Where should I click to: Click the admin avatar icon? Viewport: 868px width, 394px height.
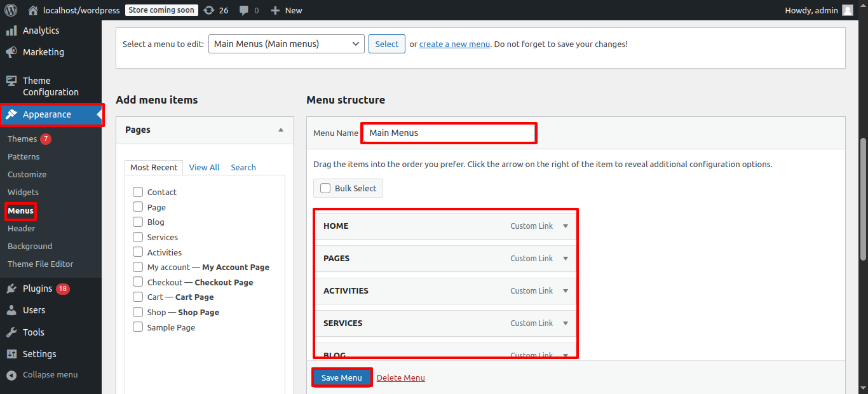tap(848, 10)
